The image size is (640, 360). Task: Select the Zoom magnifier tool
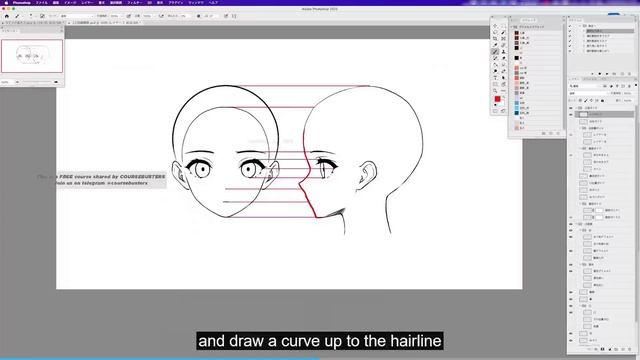point(495,90)
